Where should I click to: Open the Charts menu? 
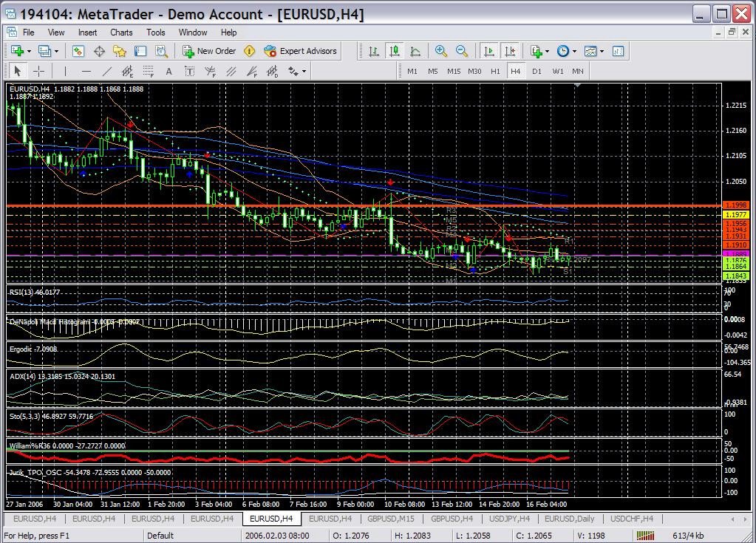[121, 33]
